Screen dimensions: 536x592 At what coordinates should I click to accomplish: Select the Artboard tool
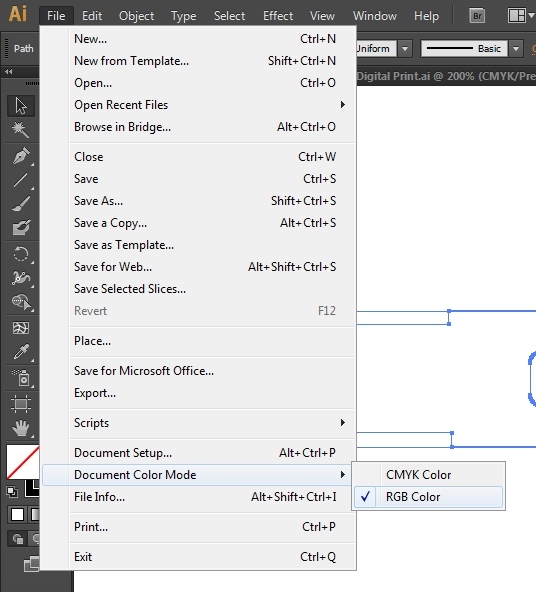tap(21, 404)
